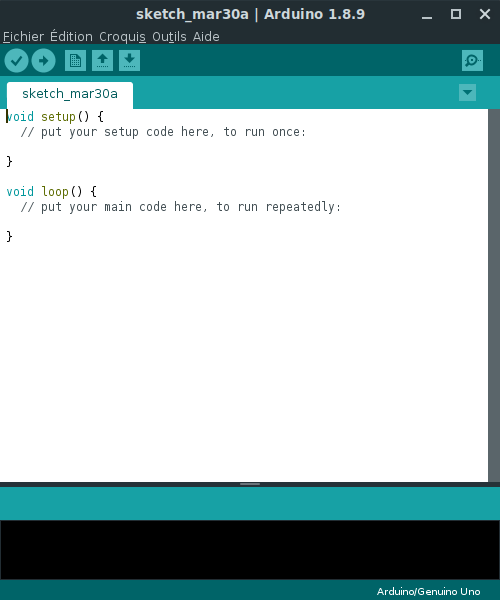Click the Verify checkmark button

tap(16, 60)
